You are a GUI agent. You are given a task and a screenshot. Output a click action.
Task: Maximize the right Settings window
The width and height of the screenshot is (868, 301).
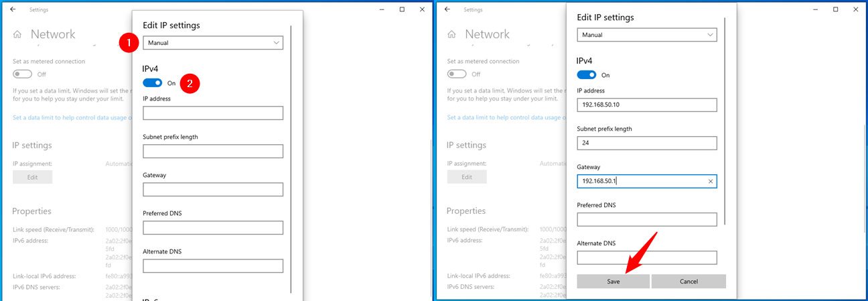pyautogui.click(x=836, y=9)
